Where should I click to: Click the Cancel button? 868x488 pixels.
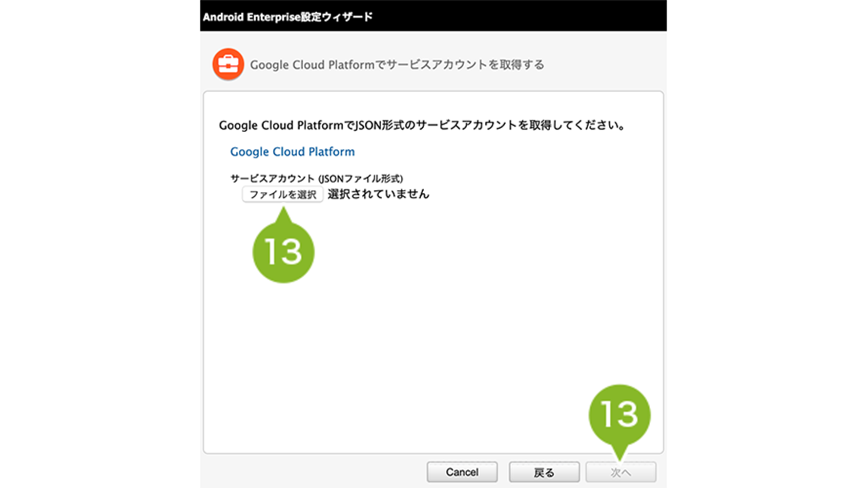pyautogui.click(x=462, y=472)
